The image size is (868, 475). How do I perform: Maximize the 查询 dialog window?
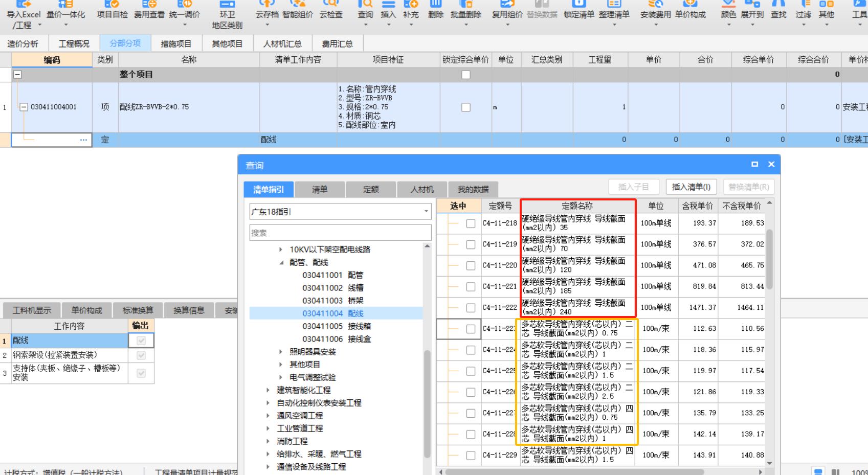point(754,164)
